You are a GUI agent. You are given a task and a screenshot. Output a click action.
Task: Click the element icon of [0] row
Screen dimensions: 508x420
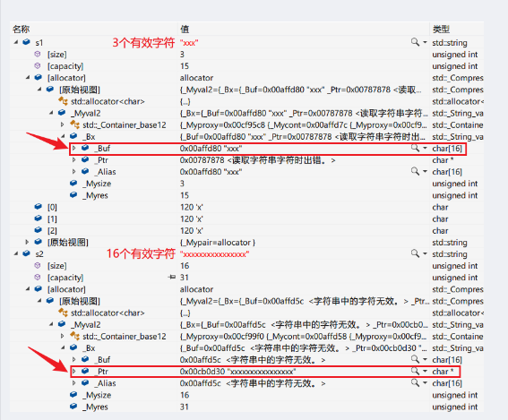[x=39, y=207]
